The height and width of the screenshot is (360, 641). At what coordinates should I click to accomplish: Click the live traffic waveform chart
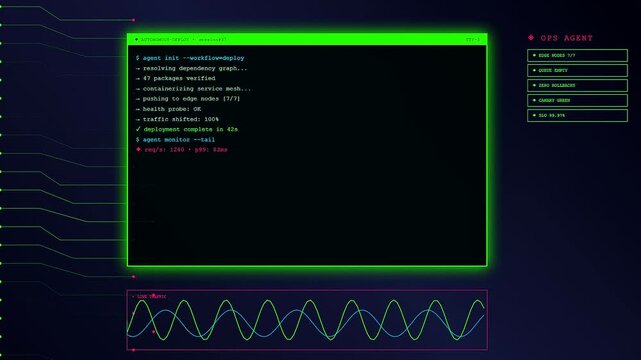tap(307, 320)
